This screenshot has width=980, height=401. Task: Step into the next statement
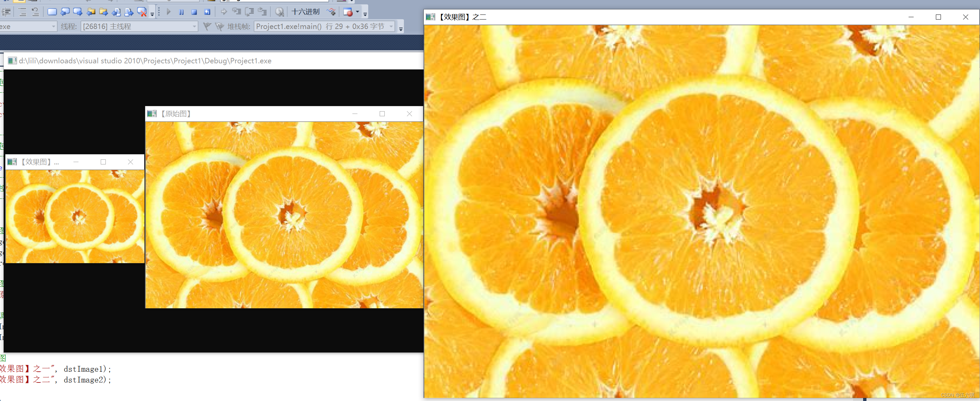pos(236,12)
